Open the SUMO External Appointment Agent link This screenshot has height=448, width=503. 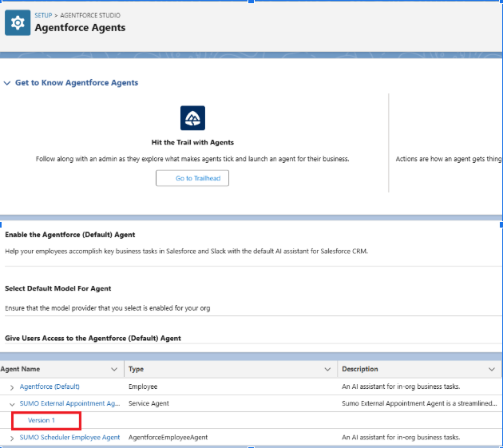coord(69,404)
